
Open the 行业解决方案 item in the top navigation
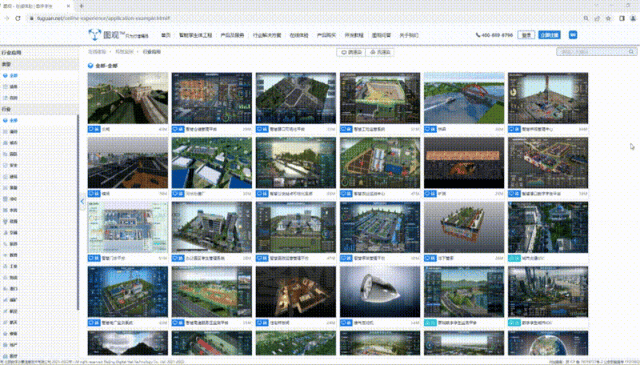point(267,35)
